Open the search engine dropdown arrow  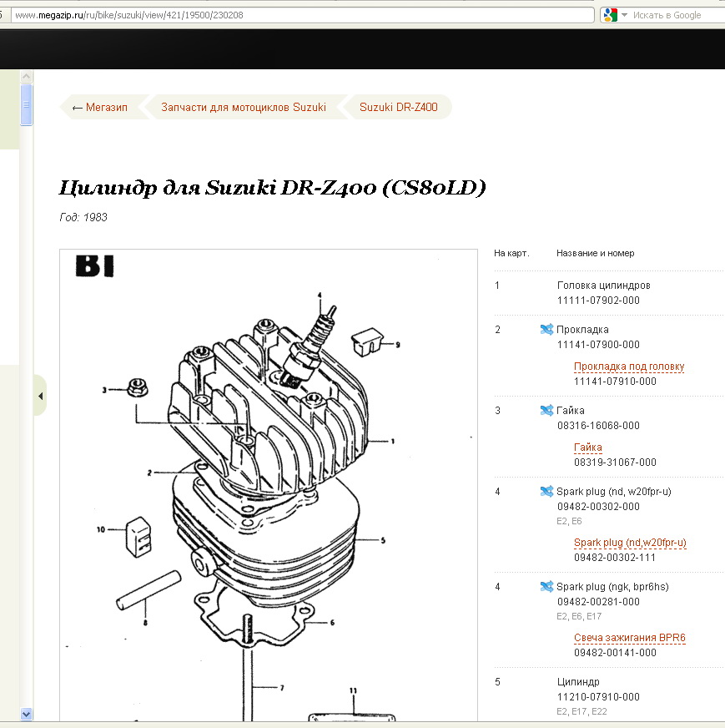pyautogui.click(x=624, y=15)
